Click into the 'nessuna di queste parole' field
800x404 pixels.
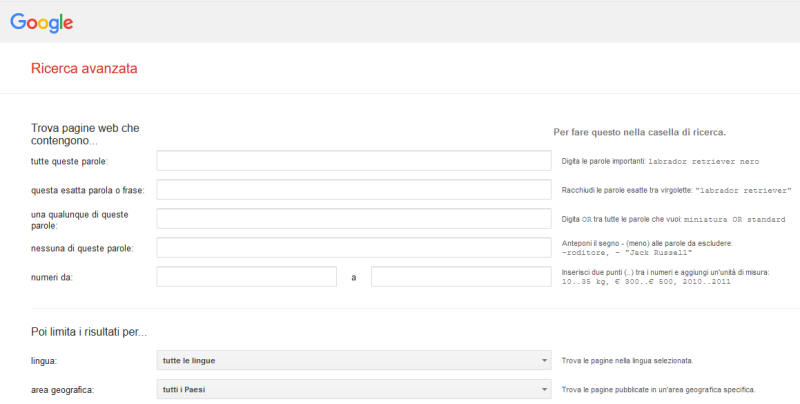[354, 248]
